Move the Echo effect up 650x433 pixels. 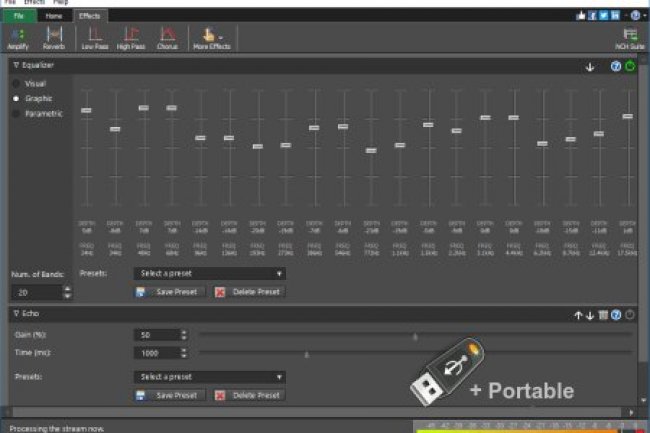(x=577, y=315)
